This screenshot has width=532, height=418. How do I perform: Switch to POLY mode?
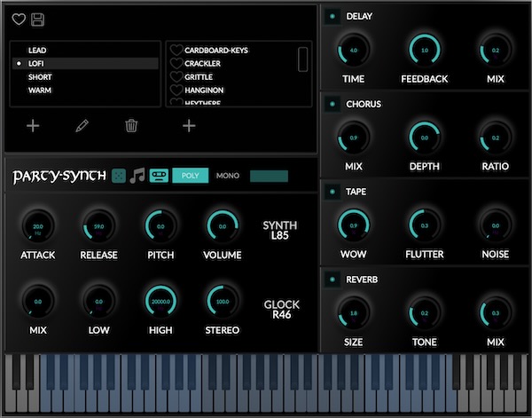(x=191, y=176)
